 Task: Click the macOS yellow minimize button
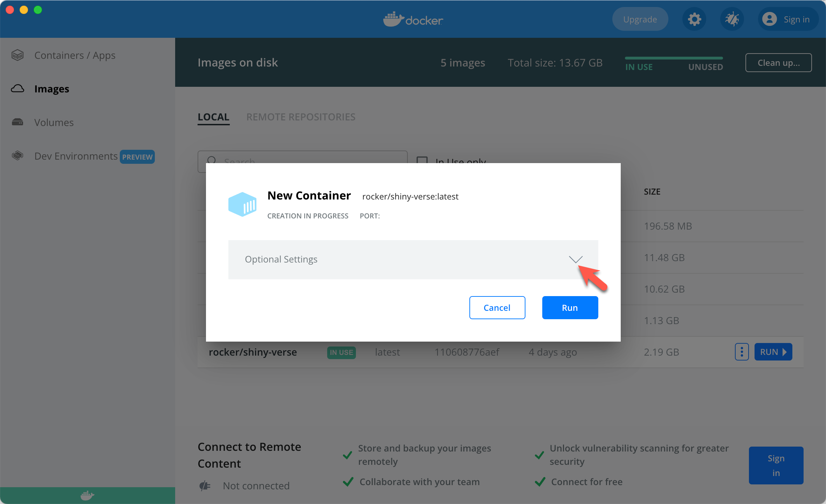[x=24, y=10]
